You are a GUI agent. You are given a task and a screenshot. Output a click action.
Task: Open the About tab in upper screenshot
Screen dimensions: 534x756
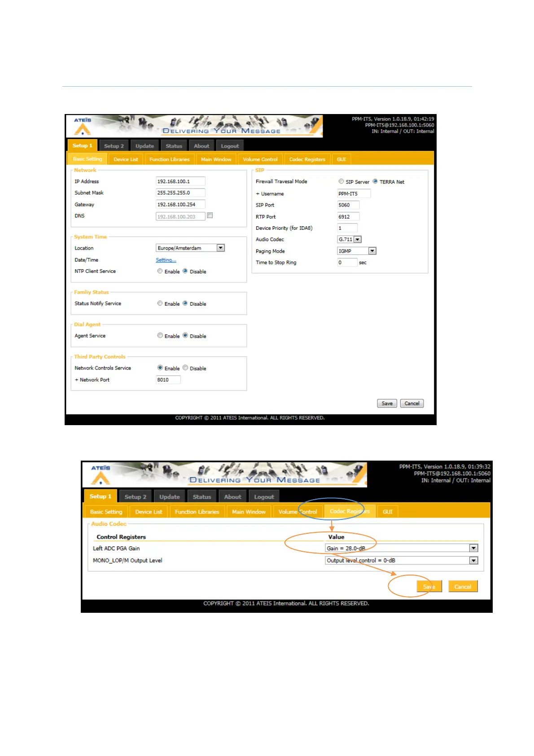201,146
